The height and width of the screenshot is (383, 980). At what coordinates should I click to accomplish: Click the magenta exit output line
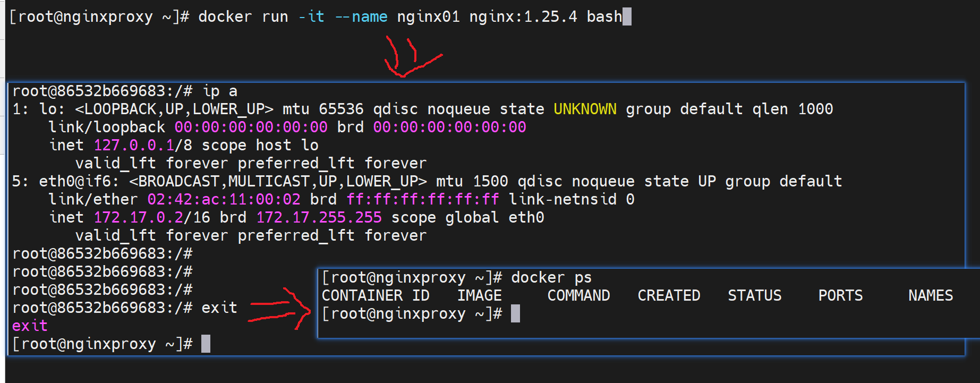(x=30, y=326)
